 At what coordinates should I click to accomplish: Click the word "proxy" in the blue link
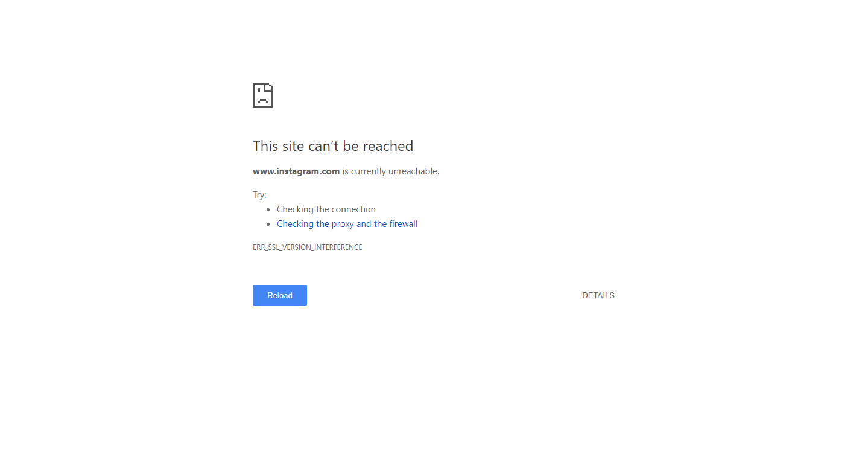pyautogui.click(x=343, y=224)
